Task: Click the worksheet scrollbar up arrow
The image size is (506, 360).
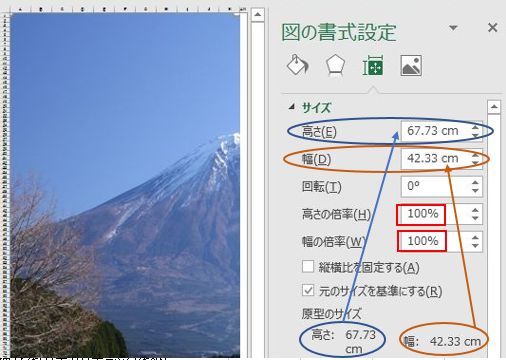Action: pyautogui.click(x=258, y=15)
